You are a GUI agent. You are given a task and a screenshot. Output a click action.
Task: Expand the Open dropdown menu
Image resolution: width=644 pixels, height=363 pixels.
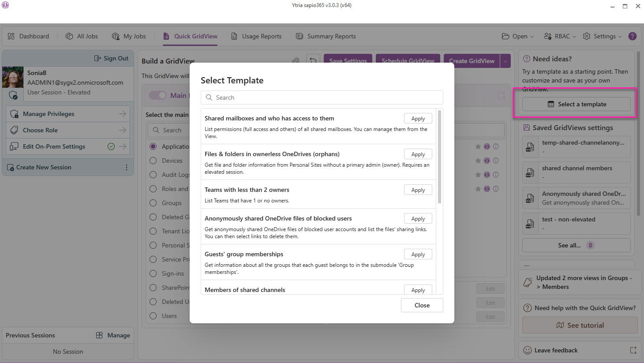pyautogui.click(x=517, y=36)
